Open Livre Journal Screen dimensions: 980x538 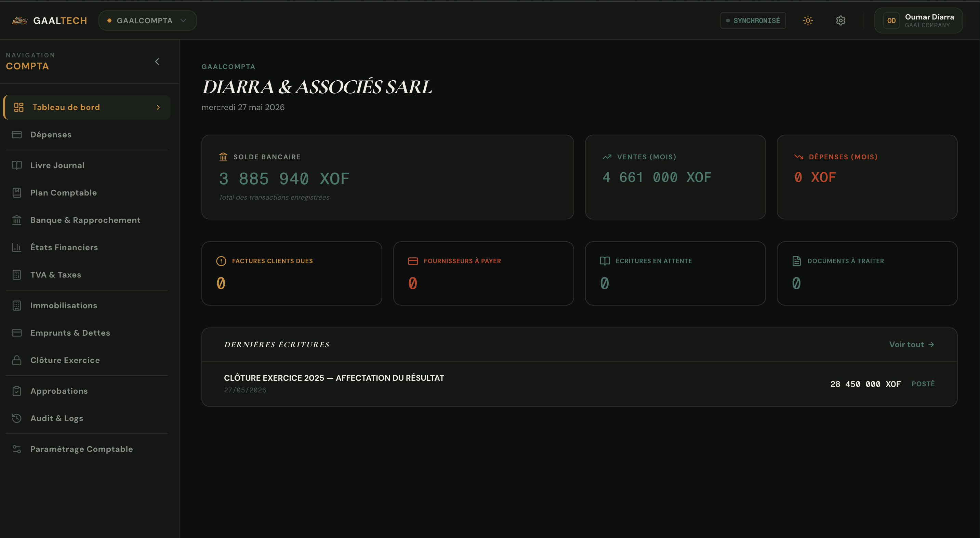point(87,165)
